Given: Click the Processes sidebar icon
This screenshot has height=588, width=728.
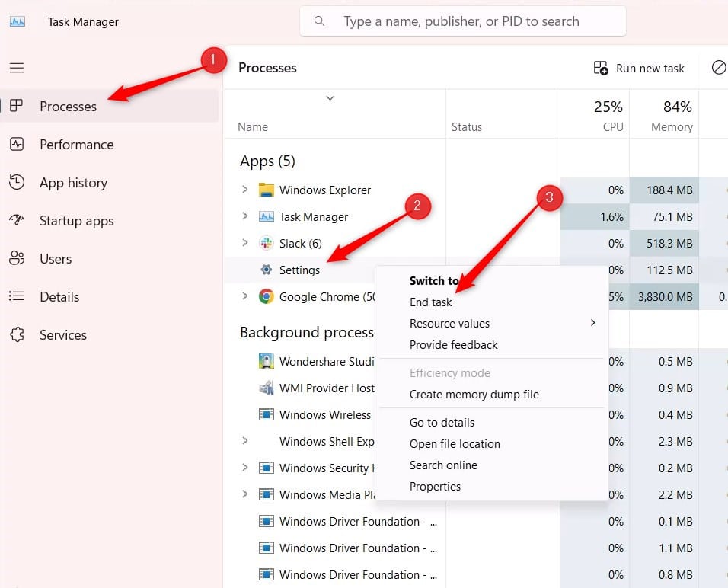Looking at the screenshot, I should (16, 105).
